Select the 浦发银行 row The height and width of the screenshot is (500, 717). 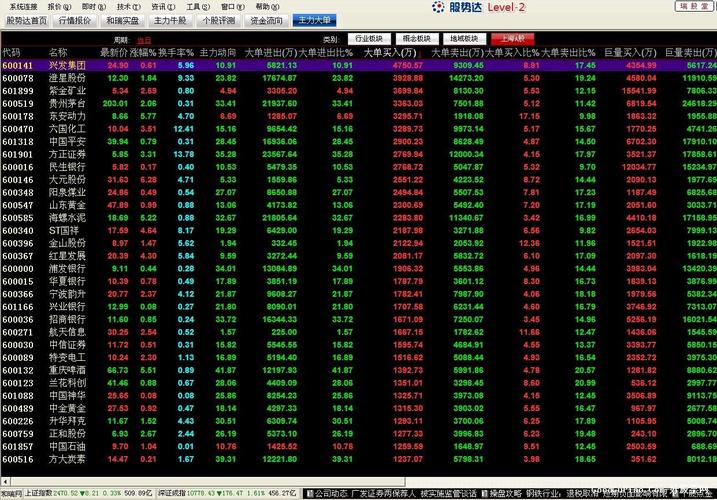coord(359,269)
